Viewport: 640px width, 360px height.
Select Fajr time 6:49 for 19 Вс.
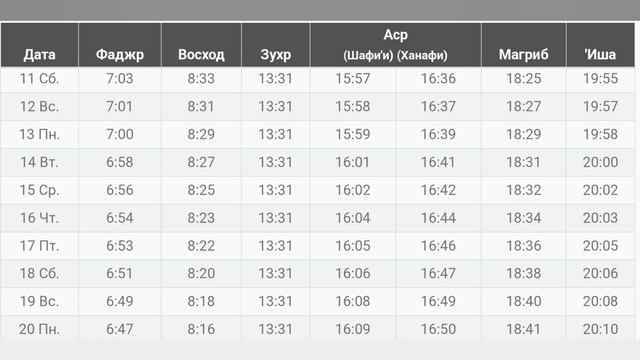120,301
